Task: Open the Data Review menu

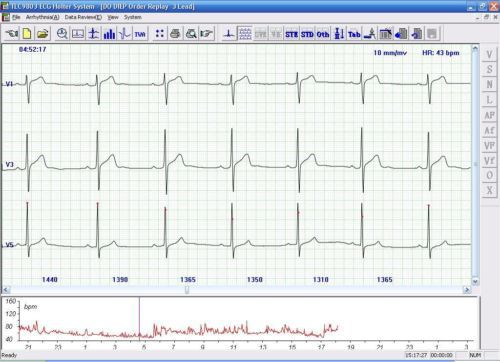Action: (83, 17)
